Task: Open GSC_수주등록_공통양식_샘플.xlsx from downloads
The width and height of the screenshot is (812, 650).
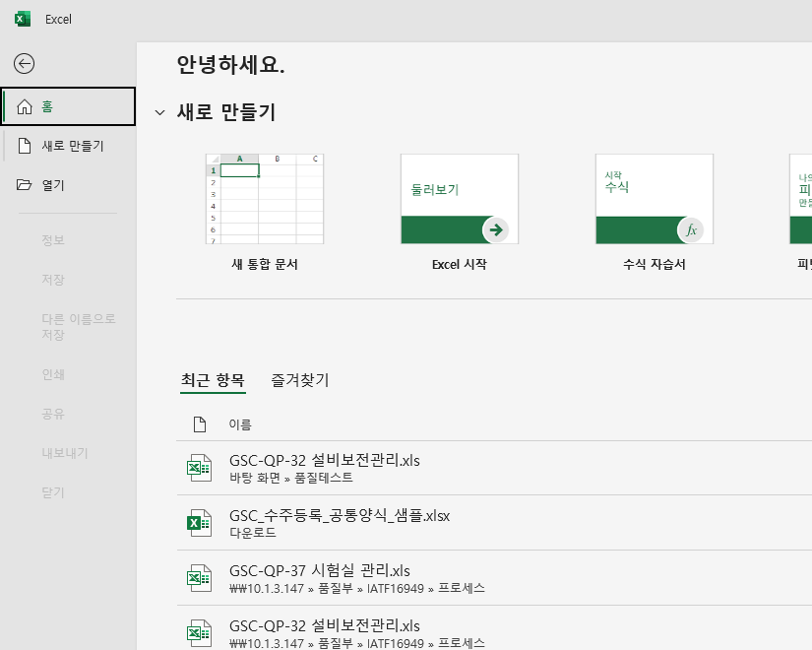Action: pyautogui.click(x=494, y=523)
